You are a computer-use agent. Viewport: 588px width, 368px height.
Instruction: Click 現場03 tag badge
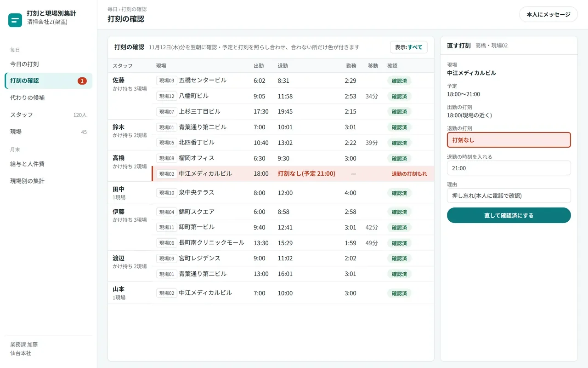click(x=166, y=80)
